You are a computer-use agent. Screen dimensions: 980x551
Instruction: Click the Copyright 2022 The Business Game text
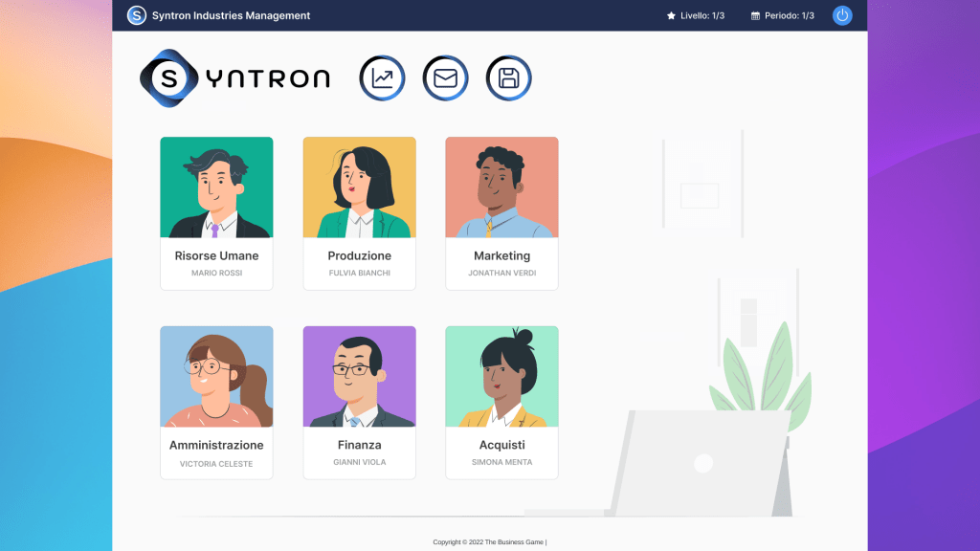[x=489, y=541]
